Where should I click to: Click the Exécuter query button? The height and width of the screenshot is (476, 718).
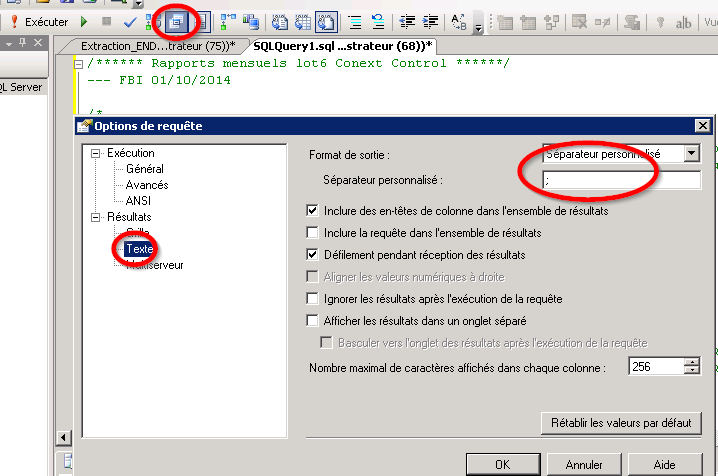pos(38,21)
